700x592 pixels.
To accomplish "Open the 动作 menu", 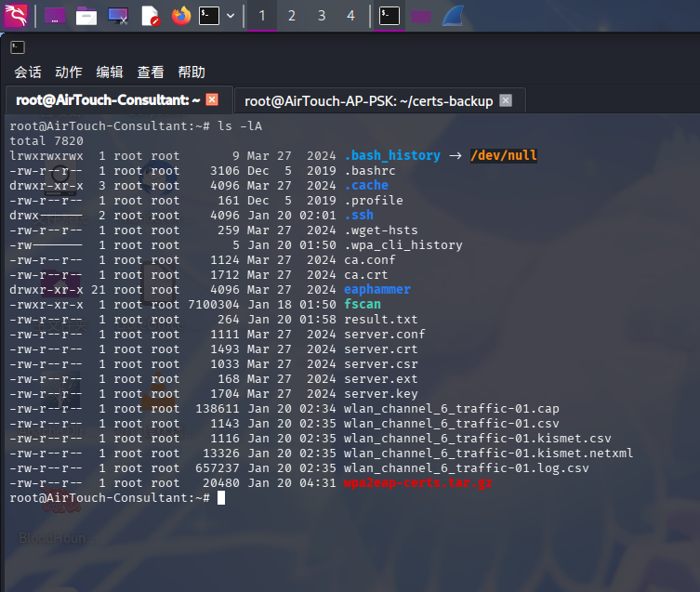I will [69, 72].
